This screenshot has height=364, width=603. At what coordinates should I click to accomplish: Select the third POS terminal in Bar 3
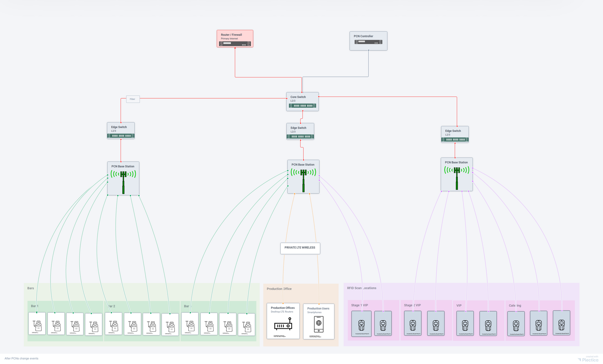pos(228,324)
